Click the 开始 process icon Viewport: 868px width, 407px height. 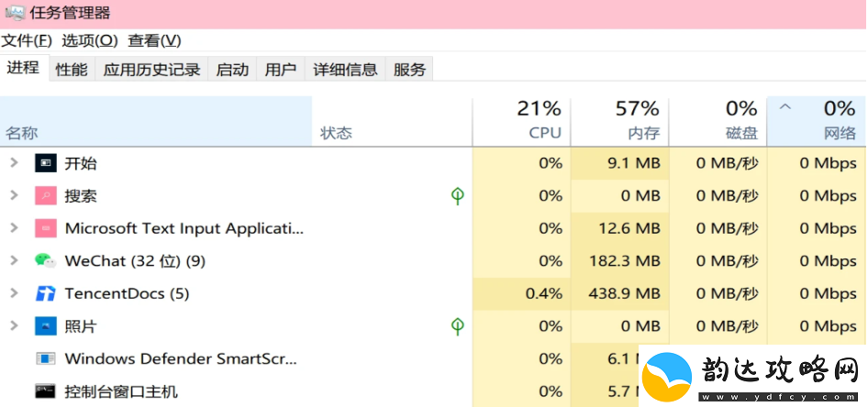tap(45, 163)
